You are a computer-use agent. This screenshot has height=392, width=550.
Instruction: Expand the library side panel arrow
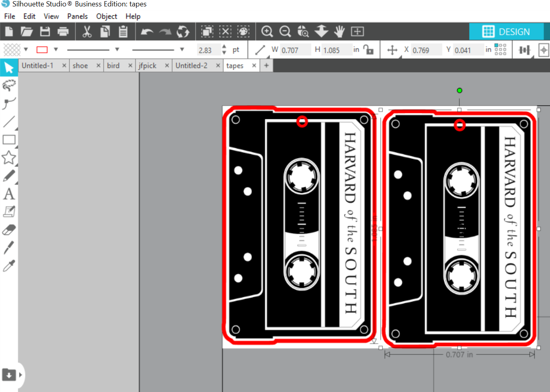pos(20,375)
